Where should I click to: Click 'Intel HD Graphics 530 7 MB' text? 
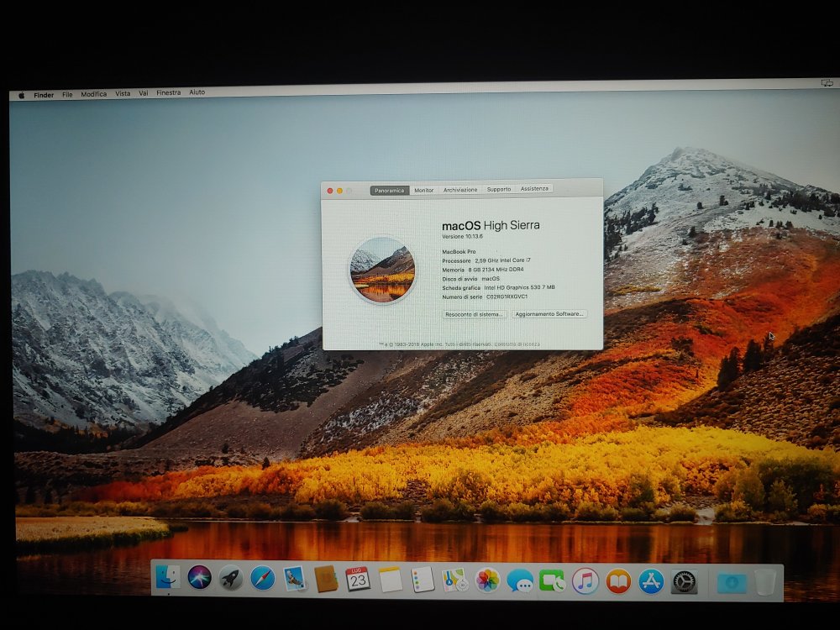pos(520,287)
